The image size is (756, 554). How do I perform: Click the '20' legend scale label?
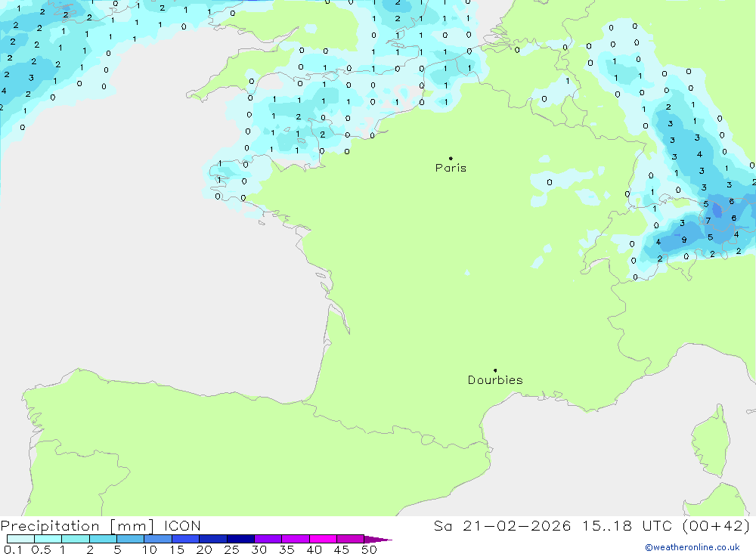(x=204, y=549)
